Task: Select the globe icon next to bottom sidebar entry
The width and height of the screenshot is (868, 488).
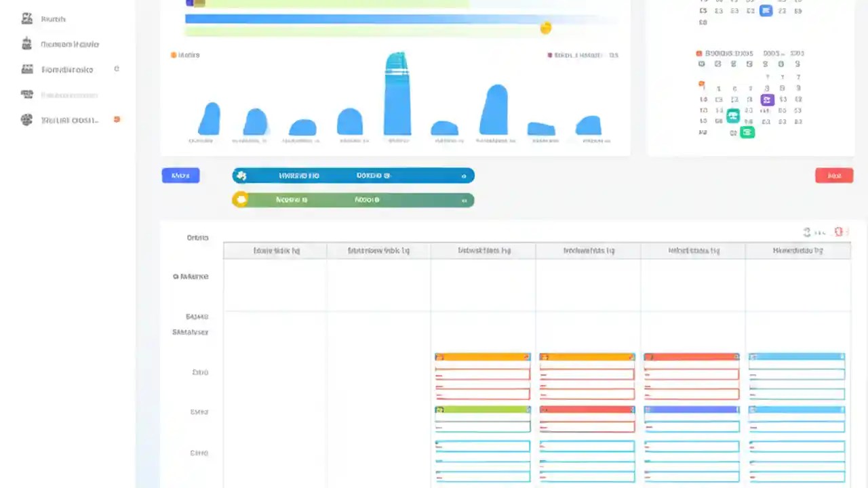Action: [x=26, y=120]
